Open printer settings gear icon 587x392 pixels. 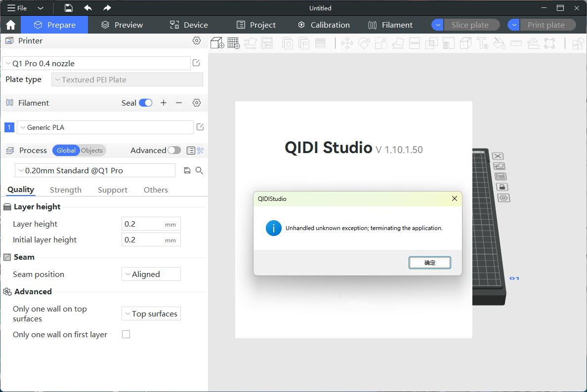click(197, 40)
